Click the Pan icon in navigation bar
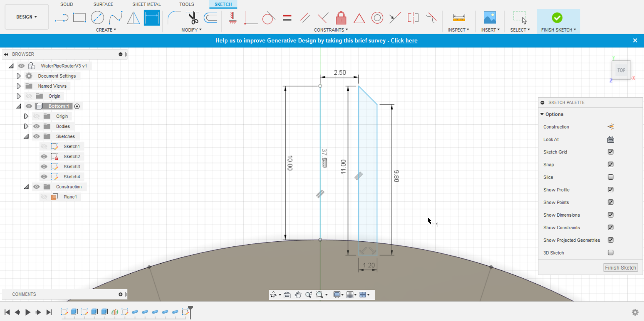The image size is (644, 321). 298,295
